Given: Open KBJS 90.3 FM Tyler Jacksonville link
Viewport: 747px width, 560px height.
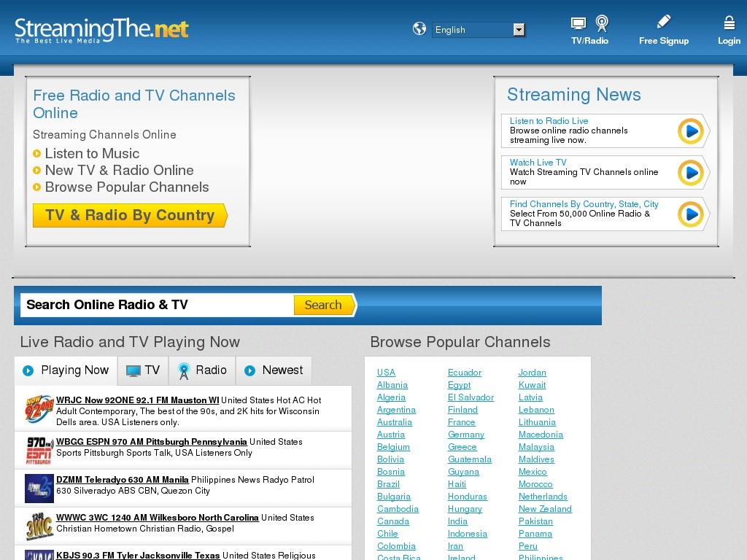Looking at the screenshot, I should click(x=138, y=555).
